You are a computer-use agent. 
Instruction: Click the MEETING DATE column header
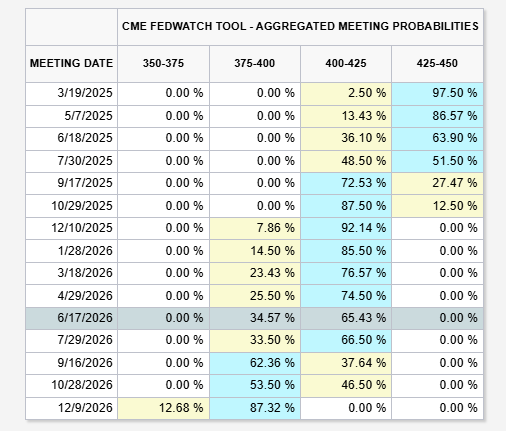coord(71,64)
